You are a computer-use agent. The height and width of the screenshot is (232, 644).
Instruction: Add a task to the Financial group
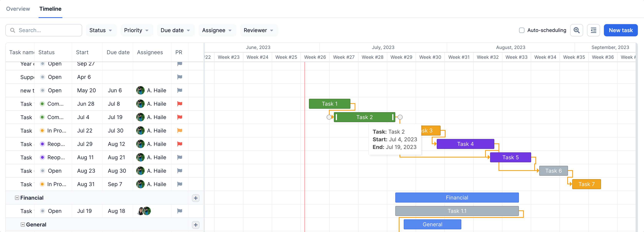tap(196, 198)
